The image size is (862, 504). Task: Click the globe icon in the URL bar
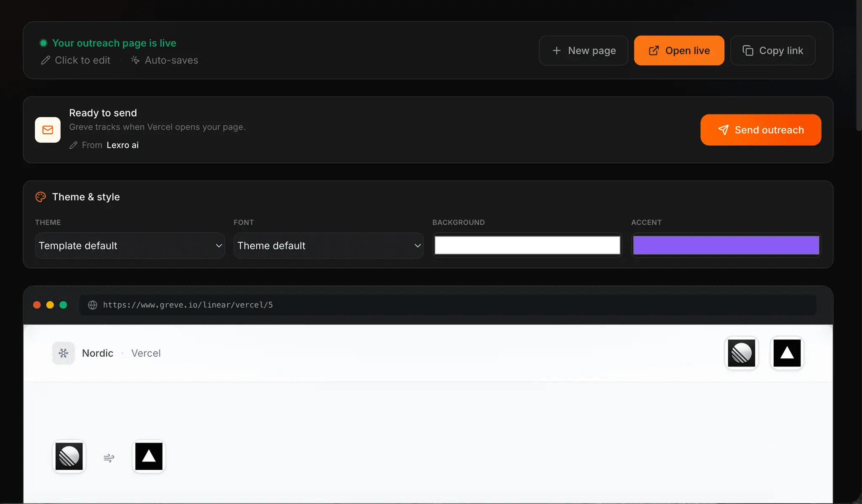tap(93, 305)
